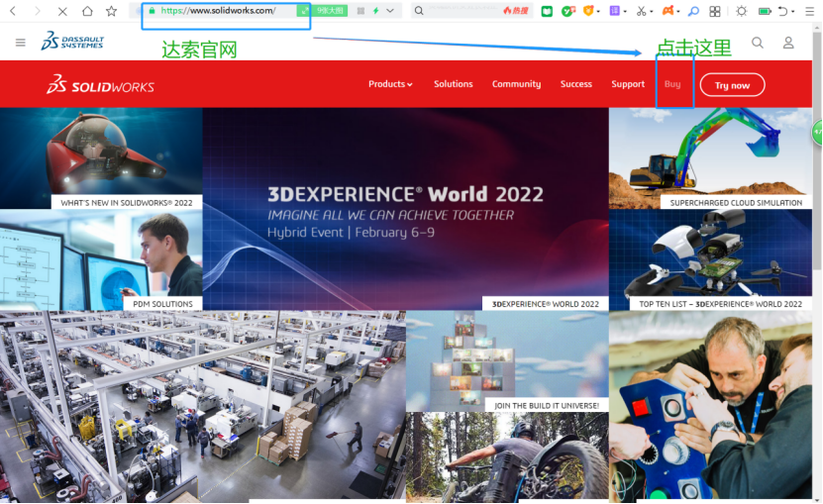The image size is (823, 504).
Task: Click the browser forward arrow
Action: (x=38, y=11)
